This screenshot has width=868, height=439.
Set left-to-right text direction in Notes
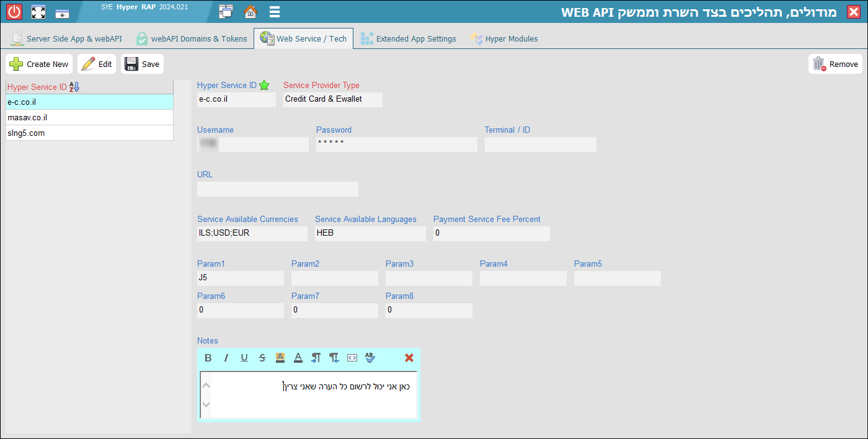316,358
